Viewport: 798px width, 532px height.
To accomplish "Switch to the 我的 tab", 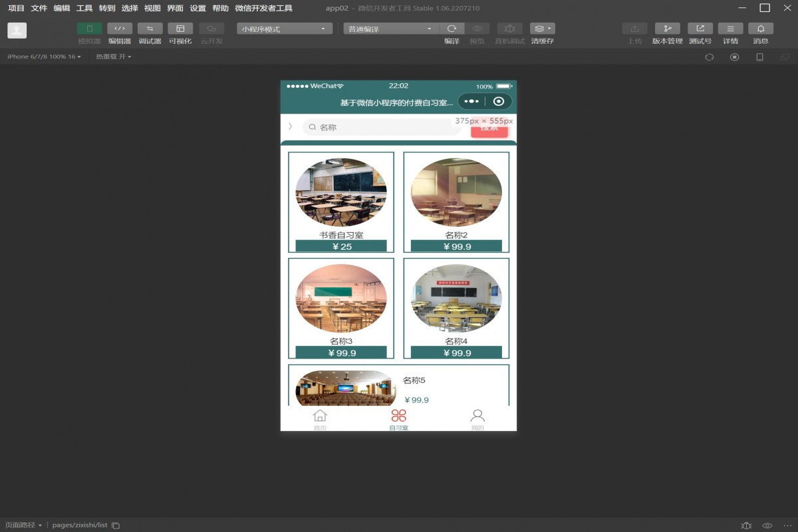I will 477,419.
